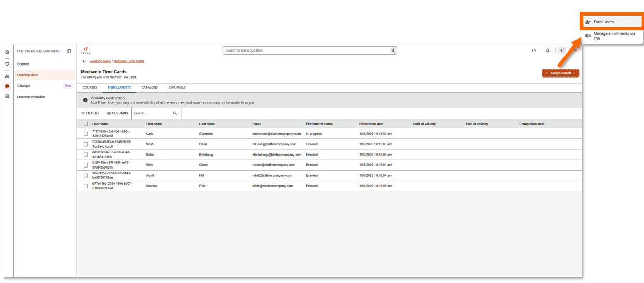The width and height of the screenshot is (644, 283).
Task: Open the AI sparkle assistant icon
Action: coord(562,50)
